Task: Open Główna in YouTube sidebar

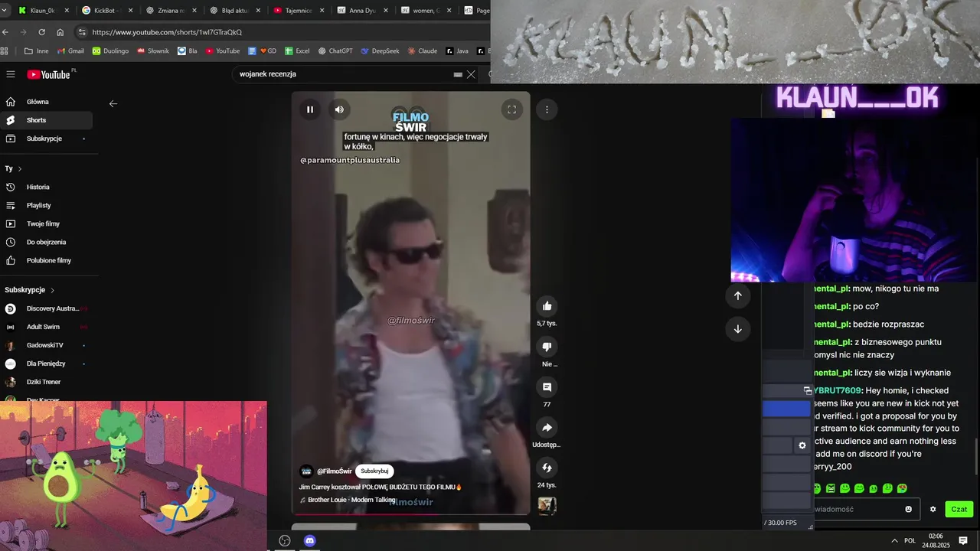Action: point(47,102)
